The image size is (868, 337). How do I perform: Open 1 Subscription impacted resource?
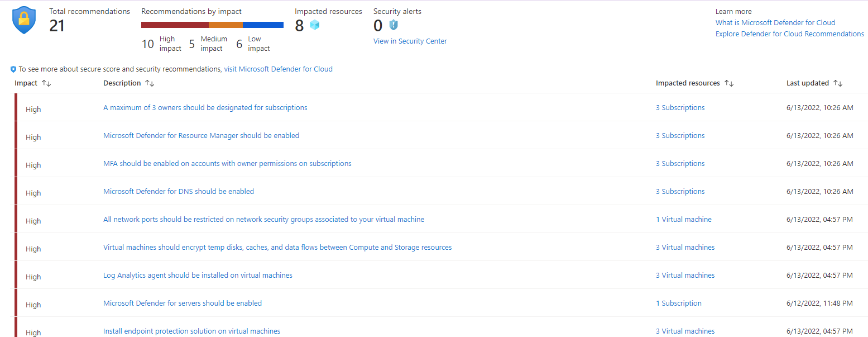[679, 303]
